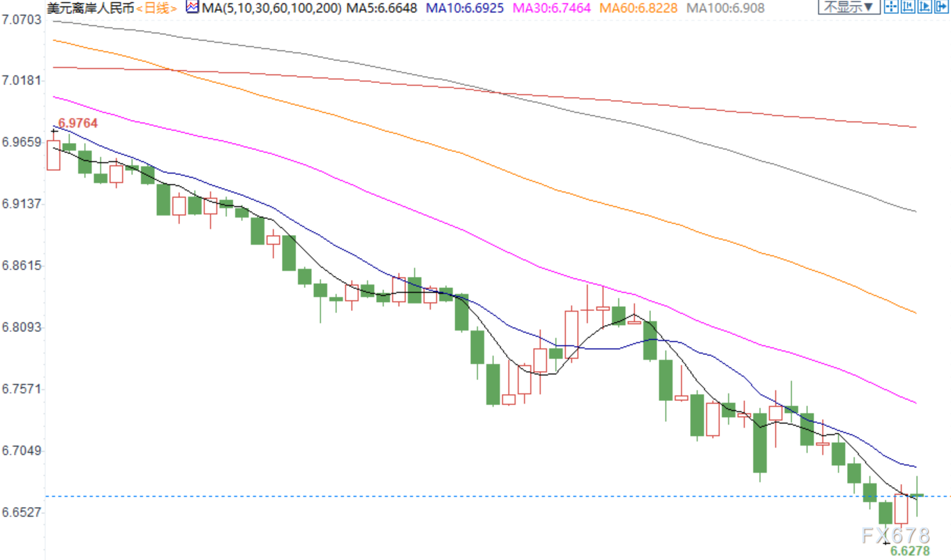
Task: Click the scroll-to-latest right arrow icon
Action: 941,8
